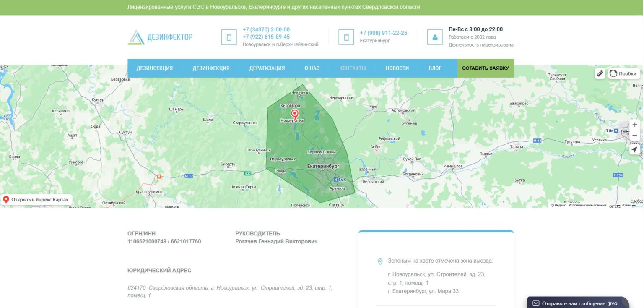Image resolution: width=644 pixels, height=308 pixels.
Task: Click the Пн-Вс с 8:00 до 22:00 text
Action: pyautogui.click(x=475, y=29)
